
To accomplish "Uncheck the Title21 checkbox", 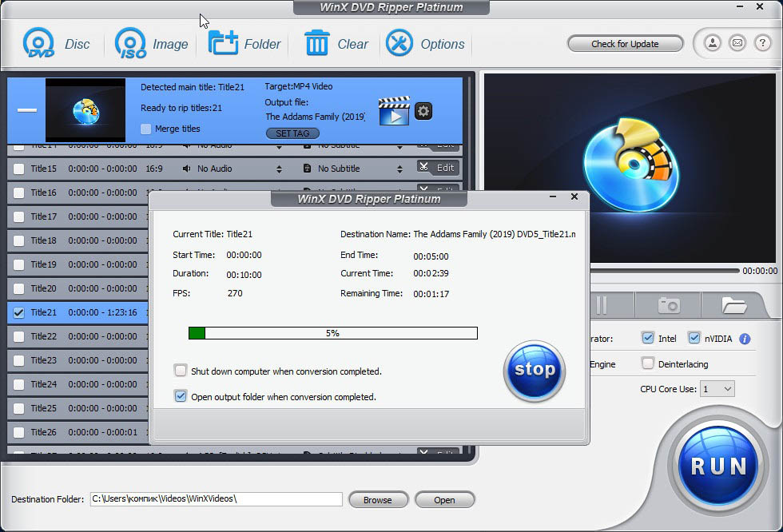I will pyautogui.click(x=18, y=312).
